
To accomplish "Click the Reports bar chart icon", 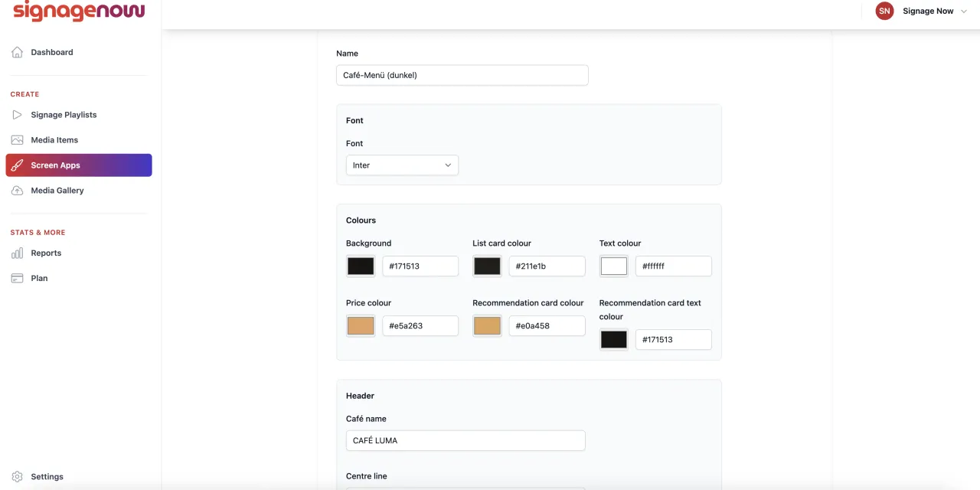I will click(17, 253).
